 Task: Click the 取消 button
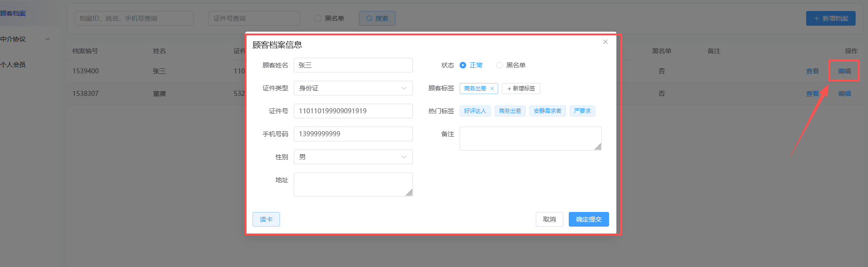[x=549, y=219]
